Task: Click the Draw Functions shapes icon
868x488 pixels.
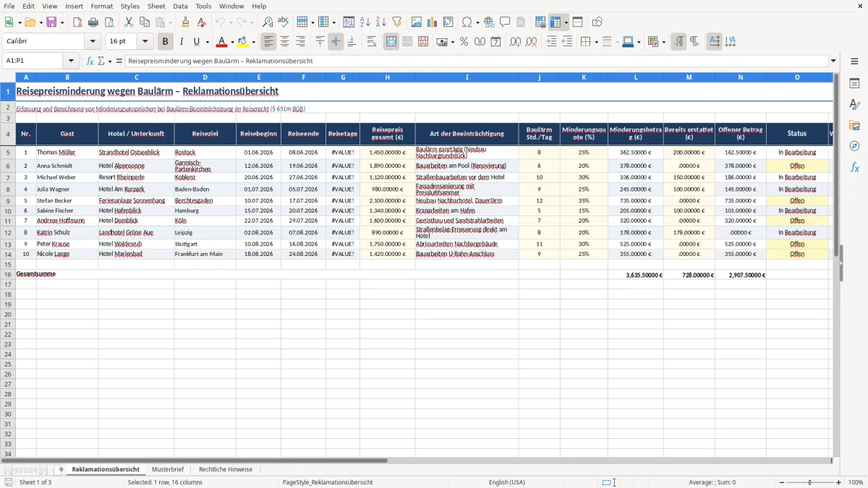Action: [597, 22]
